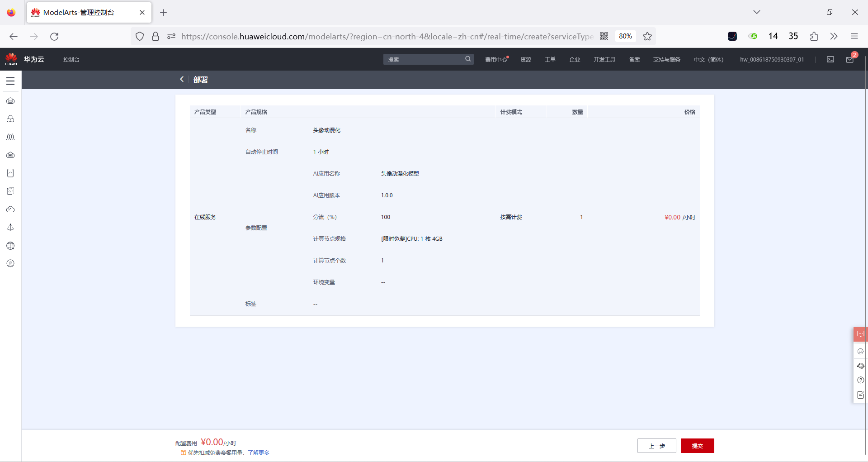Open the 资源 menu

pos(526,59)
